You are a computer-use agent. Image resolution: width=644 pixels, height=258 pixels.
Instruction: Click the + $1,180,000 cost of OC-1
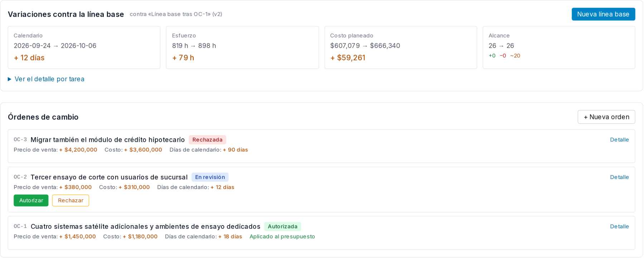140,237
